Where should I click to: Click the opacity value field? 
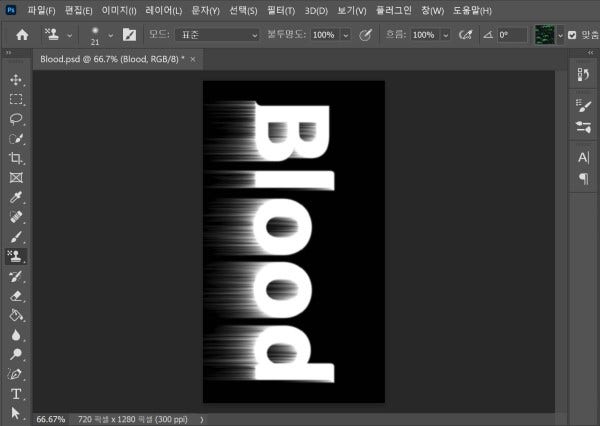[x=324, y=35]
